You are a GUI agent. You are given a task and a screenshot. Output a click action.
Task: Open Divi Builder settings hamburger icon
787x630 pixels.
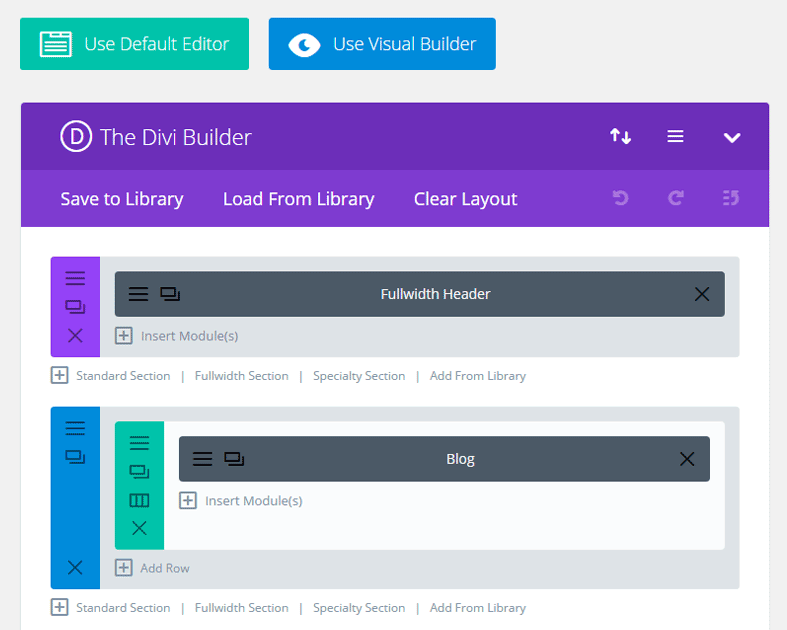(x=675, y=136)
